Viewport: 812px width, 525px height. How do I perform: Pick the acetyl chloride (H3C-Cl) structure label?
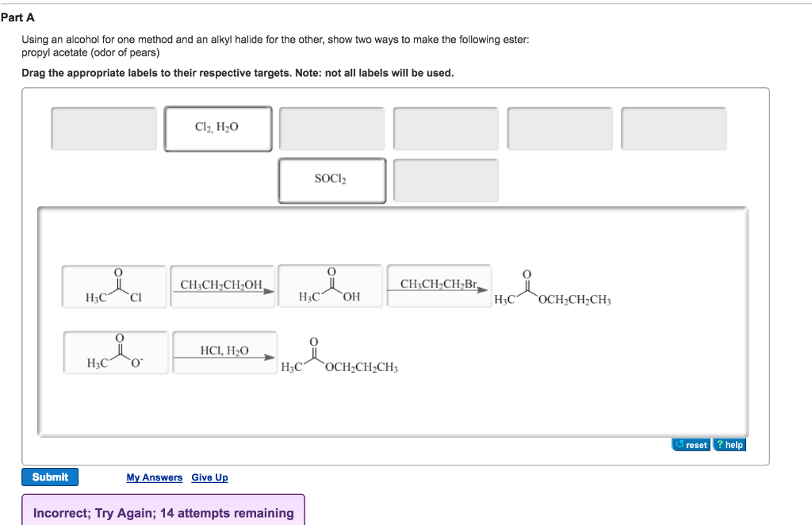(114, 286)
